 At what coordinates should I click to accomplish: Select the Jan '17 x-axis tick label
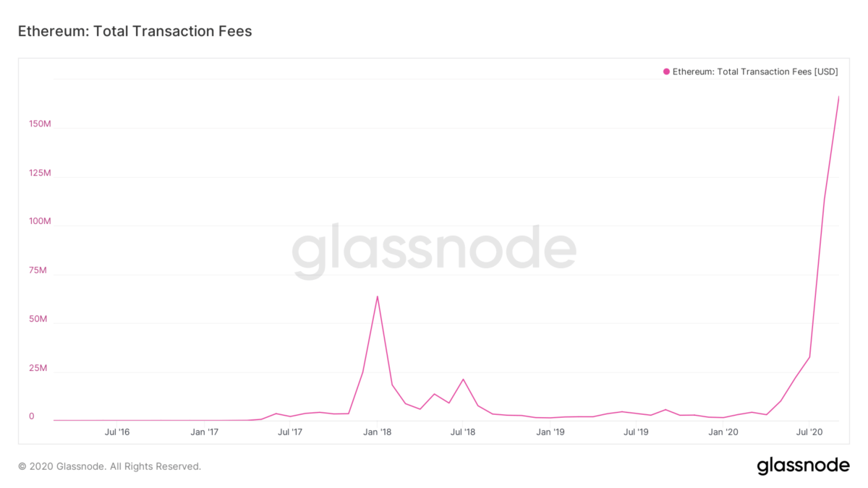205,432
